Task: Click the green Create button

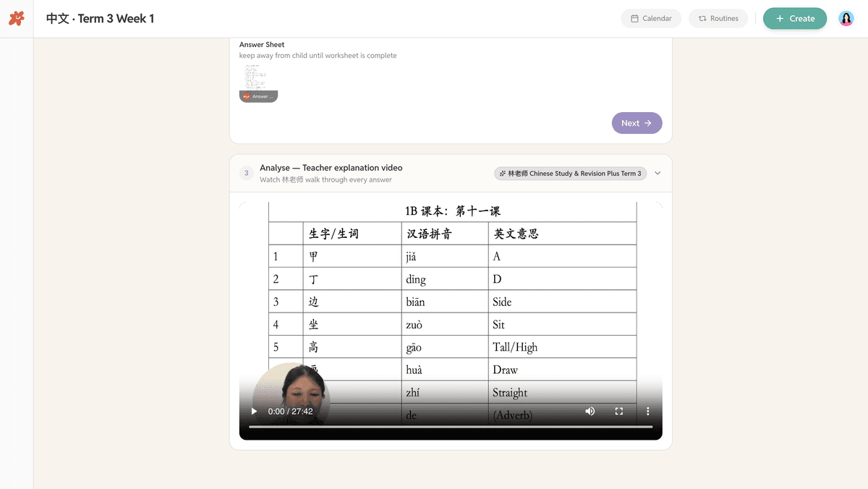Action: 795,19
